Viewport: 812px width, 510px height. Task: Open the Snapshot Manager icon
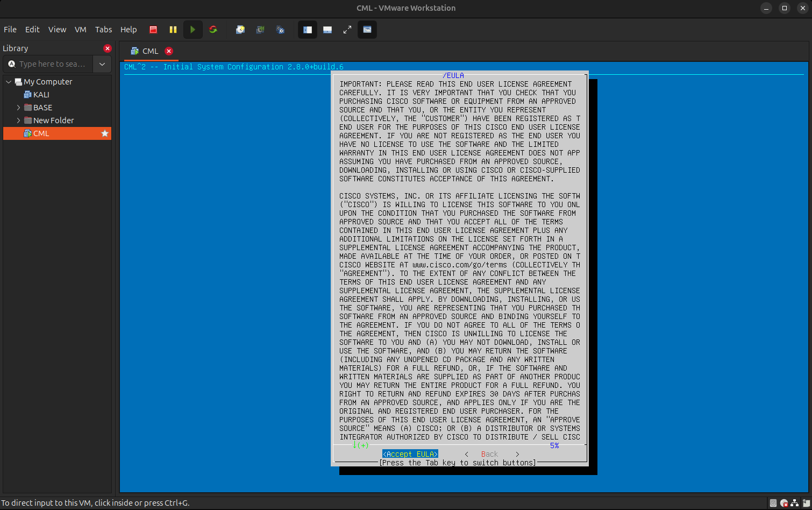(x=280, y=30)
